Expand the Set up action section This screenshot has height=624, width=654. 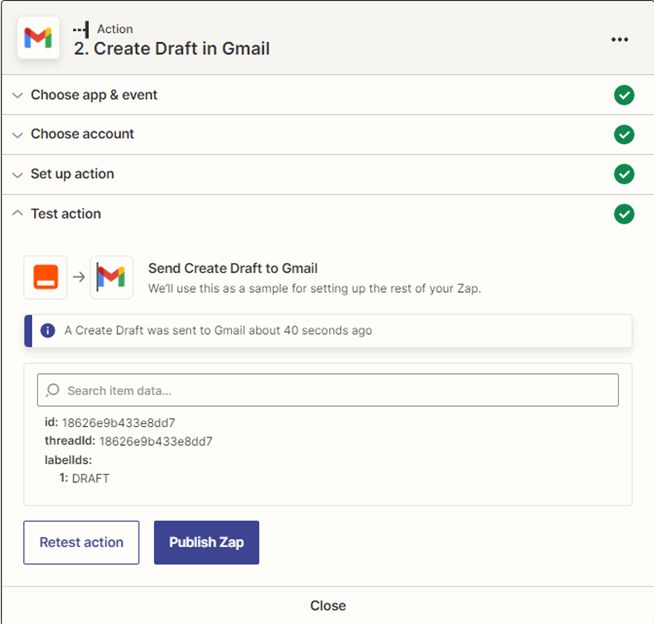[x=18, y=174]
